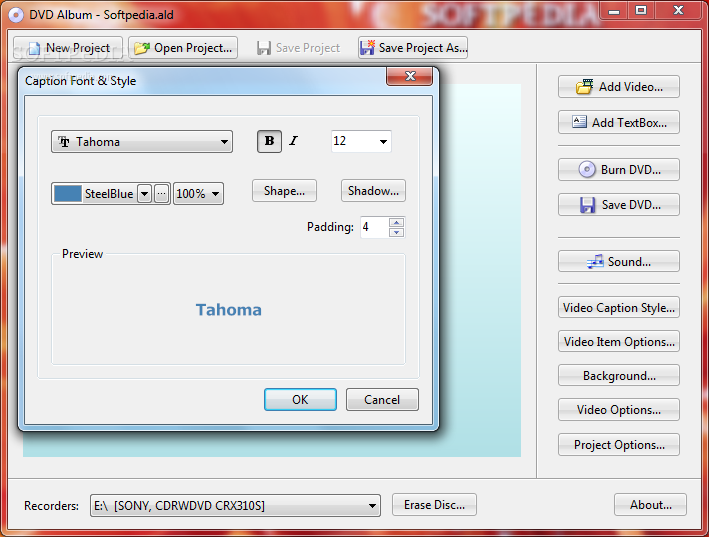This screenshot has height=537, width=709.
Task: Click the Tahoma preview text
Action: point(229,310)
